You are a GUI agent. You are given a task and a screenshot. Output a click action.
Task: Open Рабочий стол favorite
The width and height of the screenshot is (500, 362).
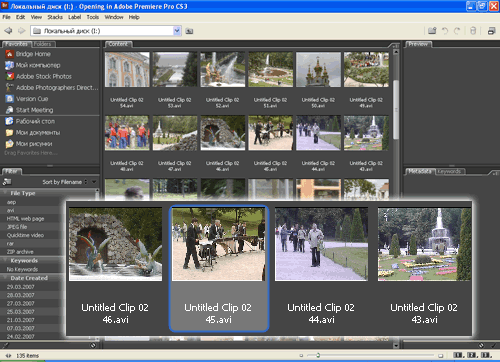pyautogui.click(x=30, y=121)
